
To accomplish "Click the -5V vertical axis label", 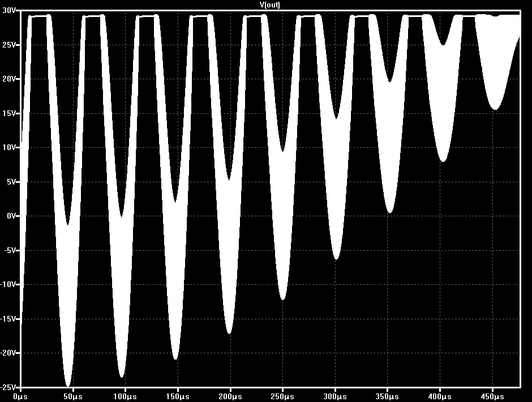I will 10,251.
